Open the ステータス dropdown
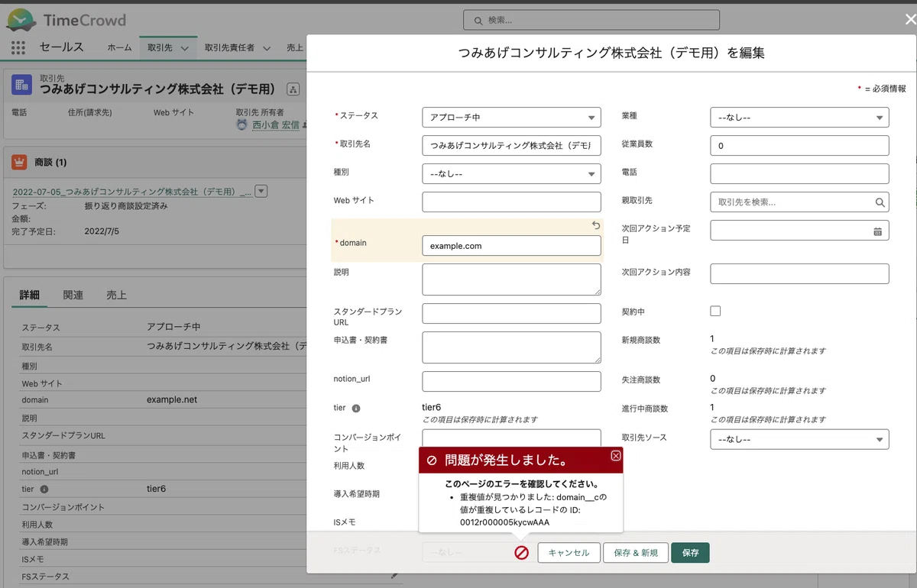This screenshot has height=588, width=917. (x=511, y=118)
